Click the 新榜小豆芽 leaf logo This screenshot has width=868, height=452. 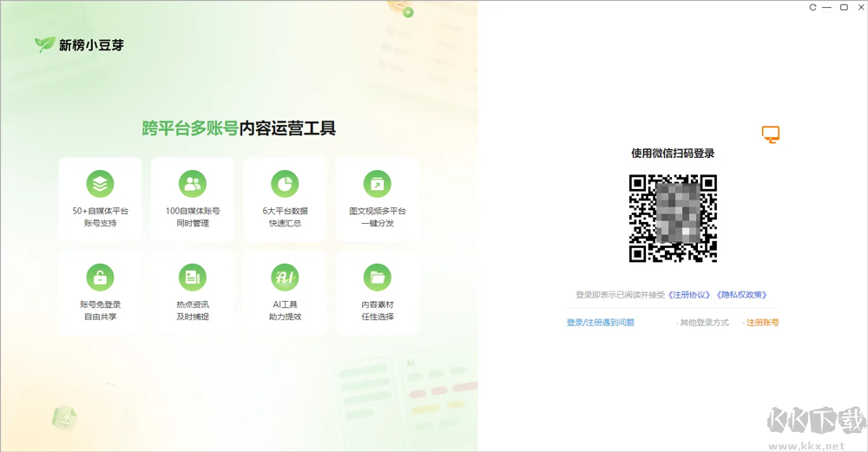tap(45, 44)
